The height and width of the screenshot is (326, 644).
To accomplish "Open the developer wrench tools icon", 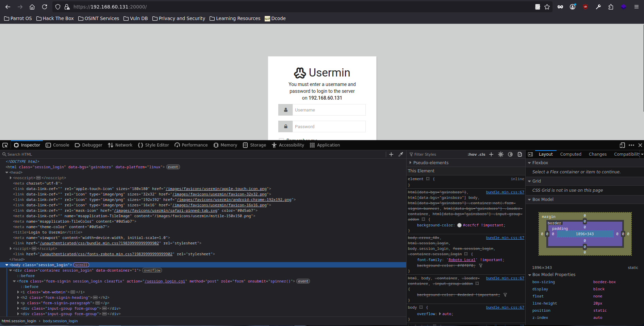I will point(598,7).
